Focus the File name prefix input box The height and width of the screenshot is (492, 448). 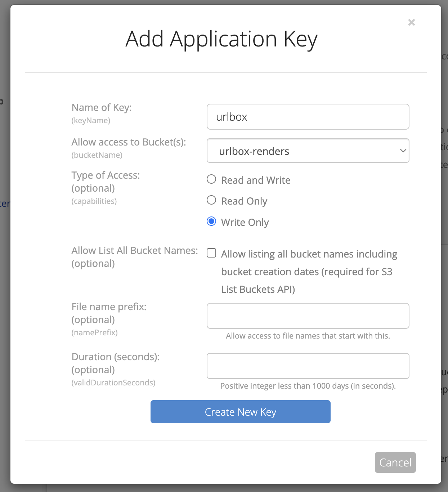point(308,316)
